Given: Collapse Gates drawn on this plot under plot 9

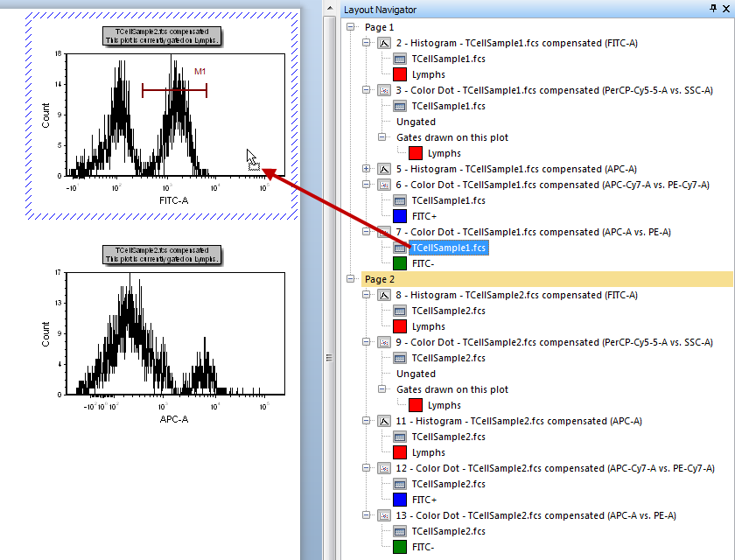Looking at the screenshot, I should coord(382,389).
